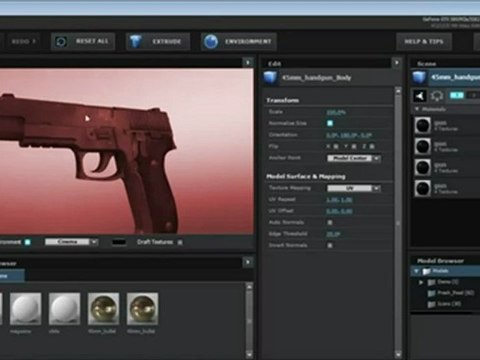Select the third gun material sphere in Scene list
Screen dimensions: 480x360
(x=423, y=167)
